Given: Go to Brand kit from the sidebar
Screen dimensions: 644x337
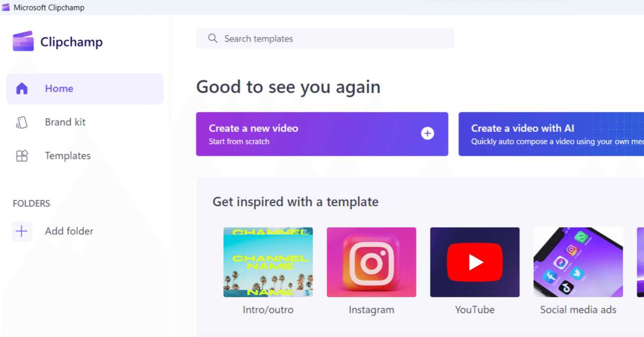Looking at the screenshot, I should click(x=64, y=122).
